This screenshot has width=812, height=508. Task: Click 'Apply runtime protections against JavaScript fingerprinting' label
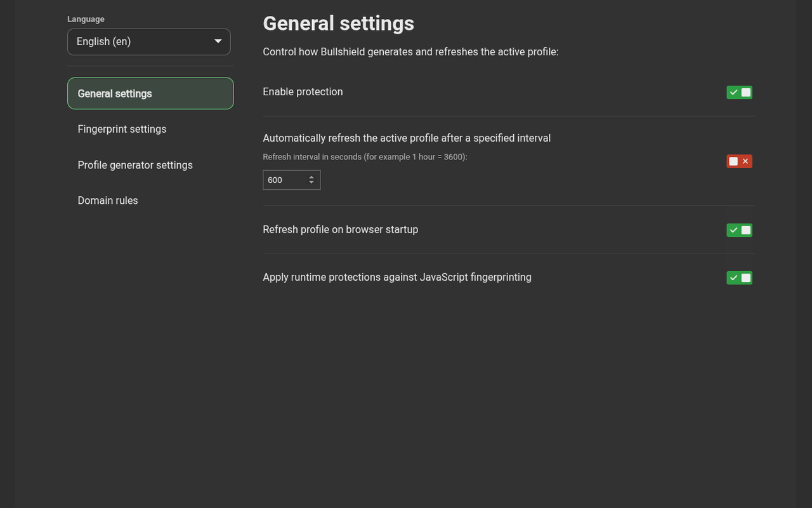[x=397, y=277]
